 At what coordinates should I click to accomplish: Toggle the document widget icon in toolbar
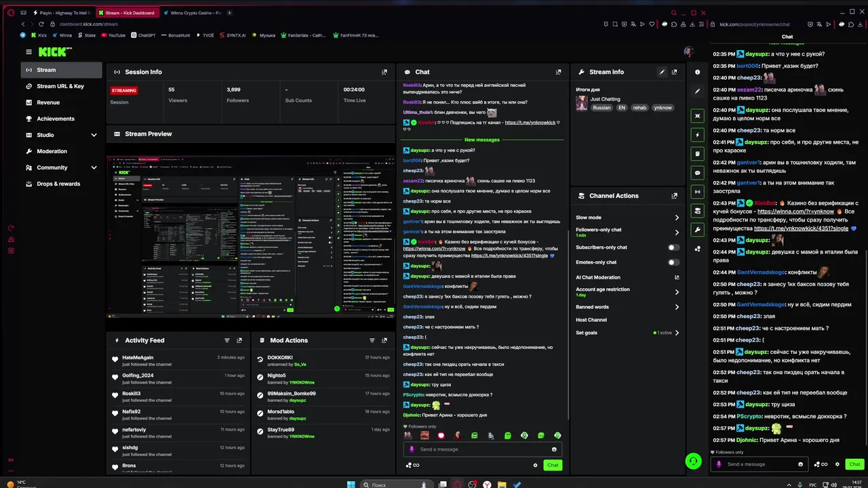(697, 154)
